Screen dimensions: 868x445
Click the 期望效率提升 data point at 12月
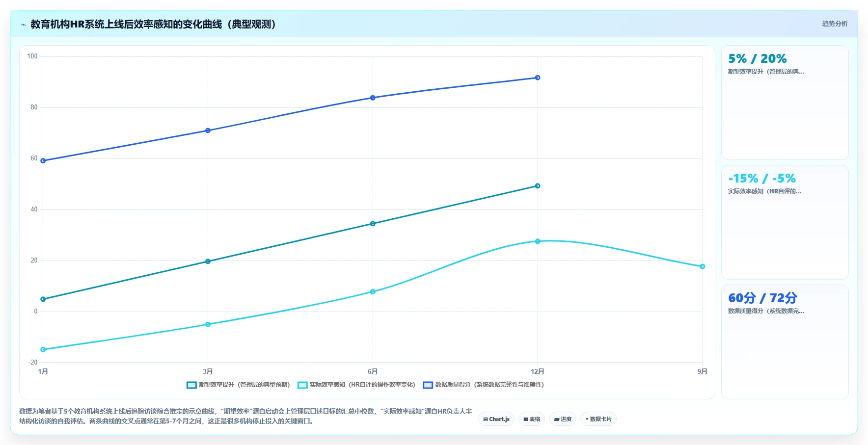coord(538,186)
